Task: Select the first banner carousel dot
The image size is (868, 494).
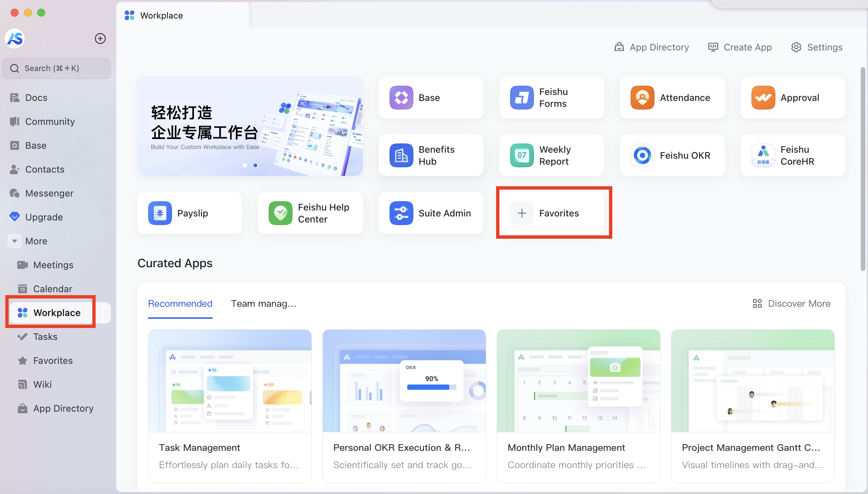Action: click(245, 166)
